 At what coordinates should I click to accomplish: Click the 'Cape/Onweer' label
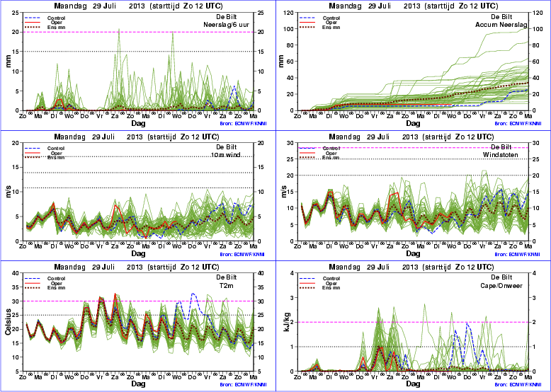tap(501, 286)
